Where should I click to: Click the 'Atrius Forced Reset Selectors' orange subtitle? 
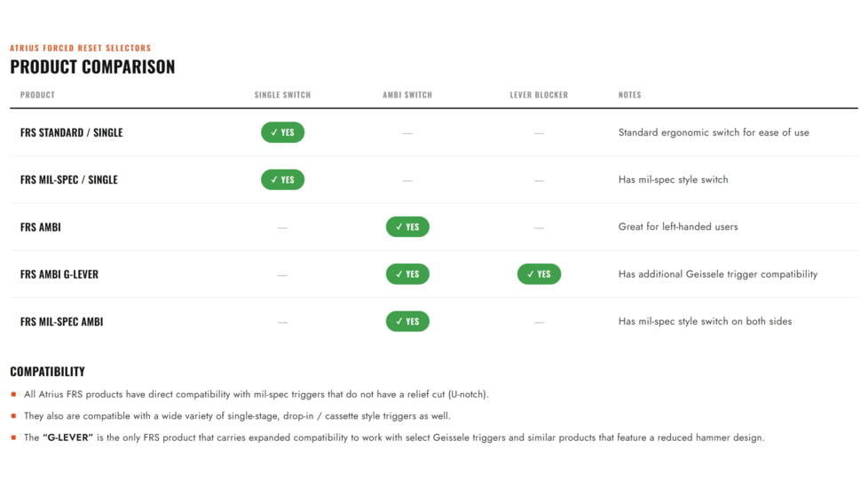pyautogui.click(x=80, y=48)
